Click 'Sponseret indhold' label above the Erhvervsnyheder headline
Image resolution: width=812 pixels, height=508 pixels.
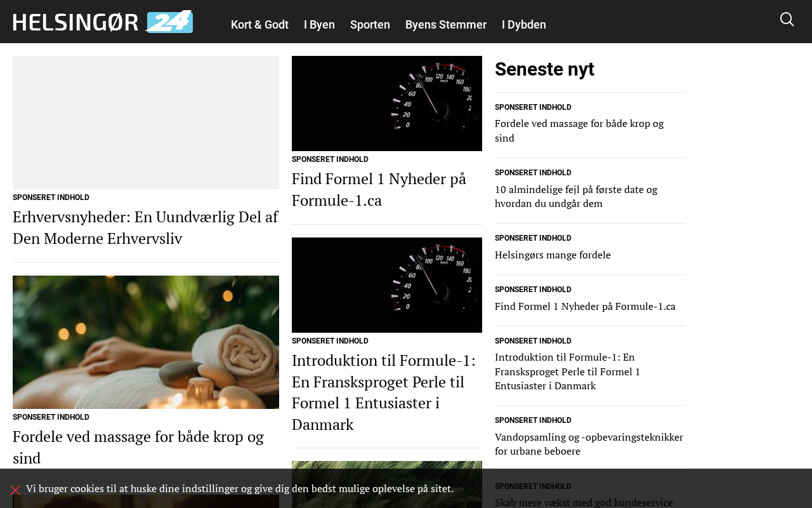pyautogui.click(x=51, y=197)
